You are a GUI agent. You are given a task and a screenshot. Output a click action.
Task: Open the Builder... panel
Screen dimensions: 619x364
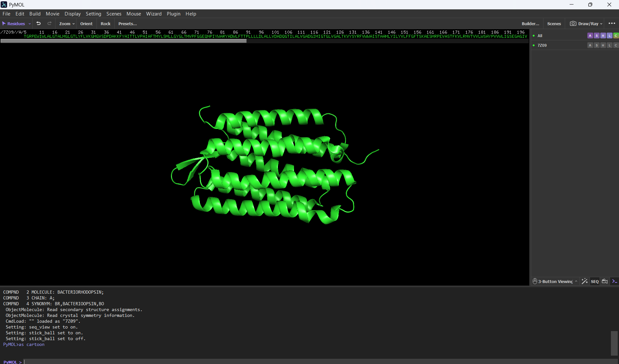(x=530, y=24)
